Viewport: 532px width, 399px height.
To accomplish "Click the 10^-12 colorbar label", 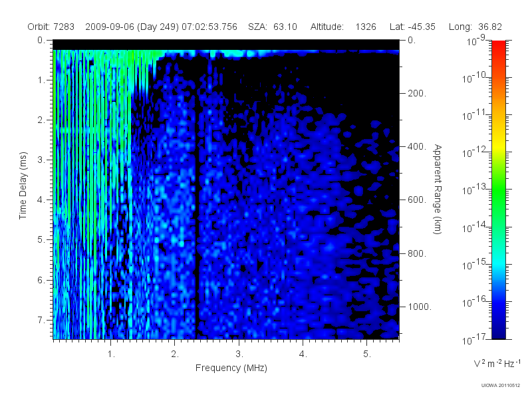I will [475, 152].
